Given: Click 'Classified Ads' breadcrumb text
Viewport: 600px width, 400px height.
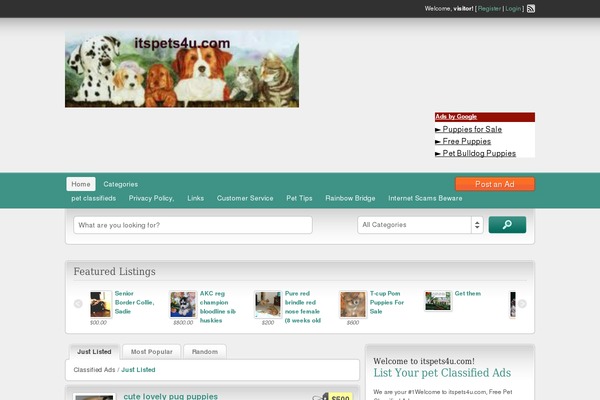Looking at the screenshot, I should coord(94,370).
